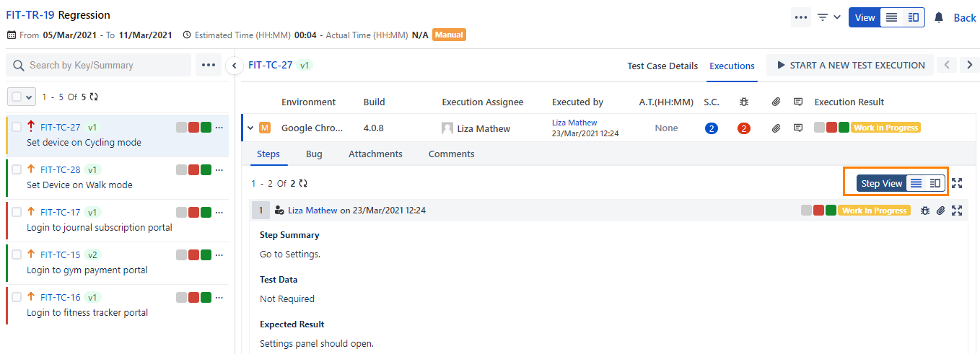Expand step 1 to full screen

point(957,211)
